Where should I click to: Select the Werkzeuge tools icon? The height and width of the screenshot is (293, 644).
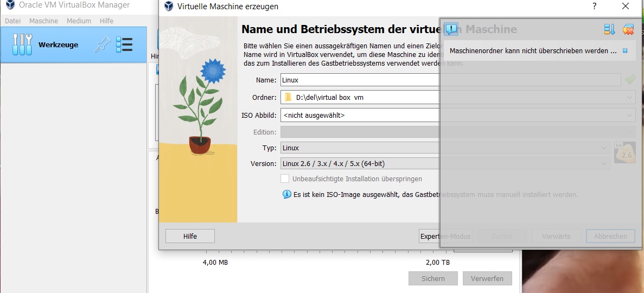(x=22, y=44)
